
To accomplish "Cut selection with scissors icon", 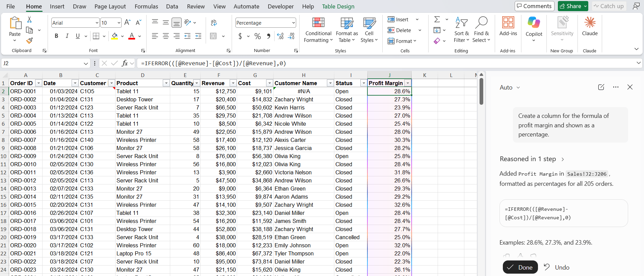I will click(29, 20).
